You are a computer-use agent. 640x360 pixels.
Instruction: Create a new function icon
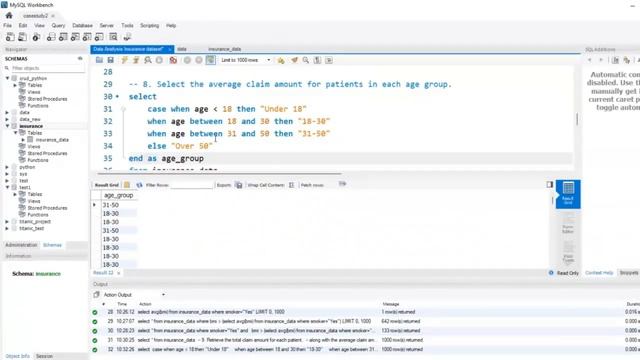click(99, 37)
